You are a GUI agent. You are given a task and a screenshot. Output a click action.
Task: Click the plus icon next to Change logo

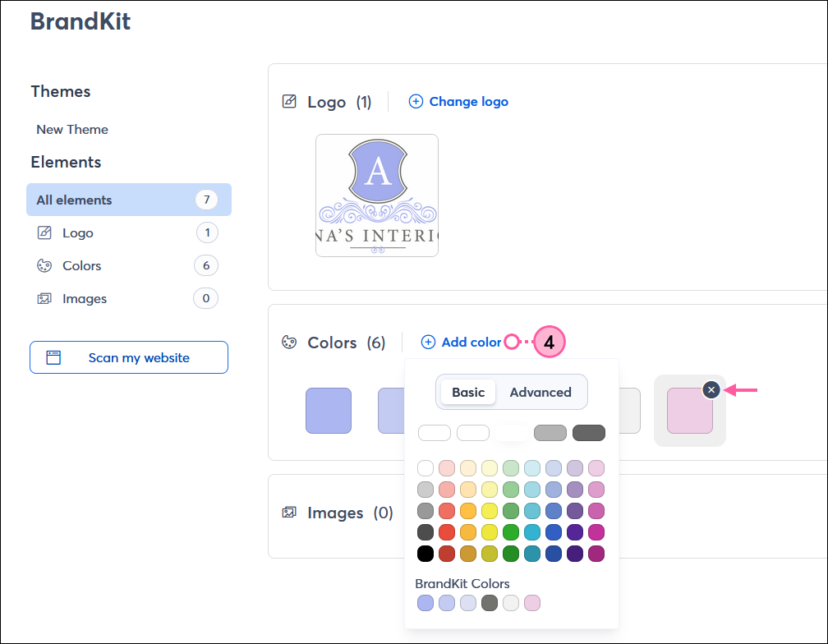tap(416, 101)
